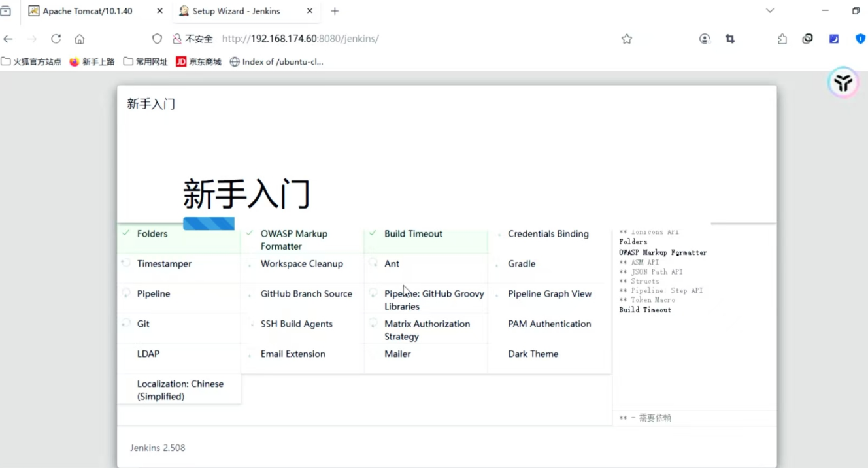
Task: Click the screenshot crop icon in toolbar
Action: [x=730, y=39]
